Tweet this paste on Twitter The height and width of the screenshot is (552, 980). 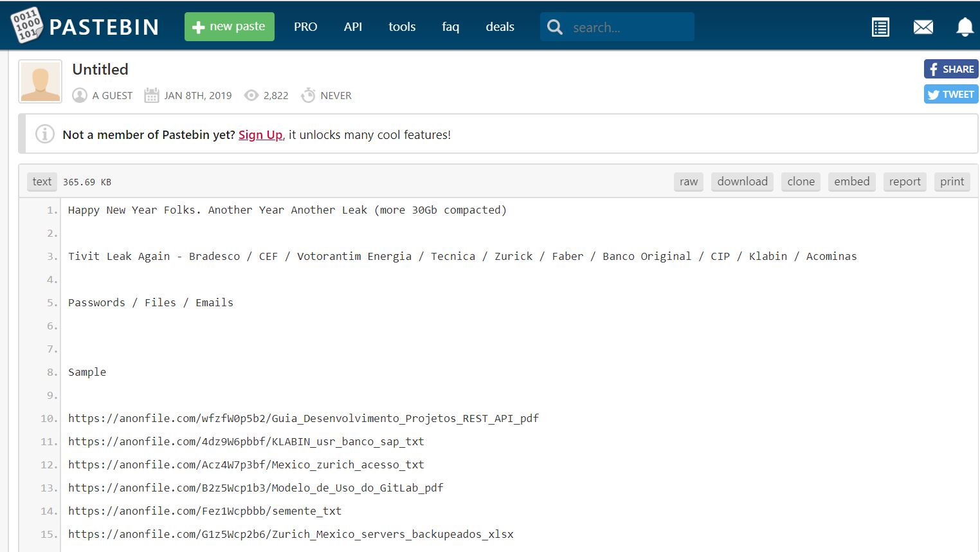point(951,94)
